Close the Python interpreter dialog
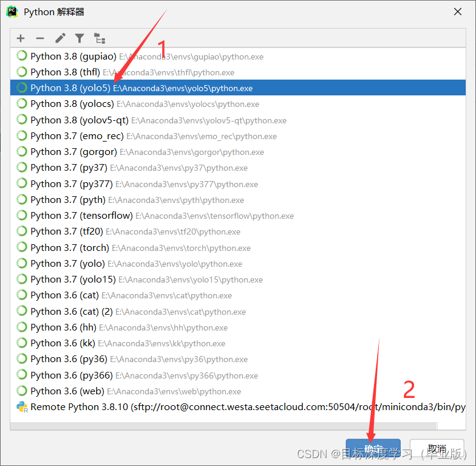This screenshot has height=466, width=476. click(458, 12)
